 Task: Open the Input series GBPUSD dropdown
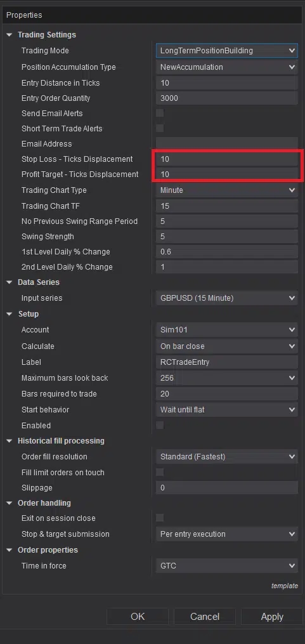(226, 298)
